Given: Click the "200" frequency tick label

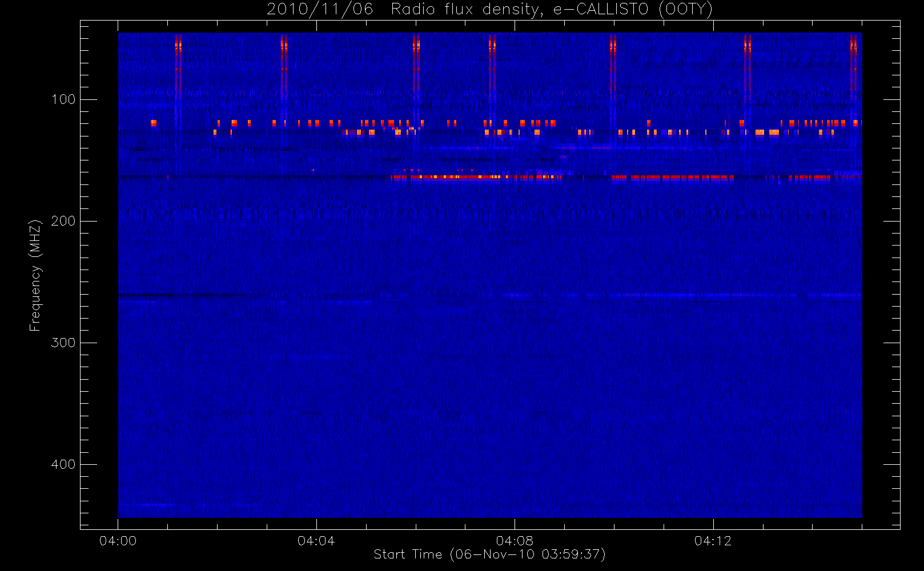Looking at the screenshot, I should coord(63,221).
